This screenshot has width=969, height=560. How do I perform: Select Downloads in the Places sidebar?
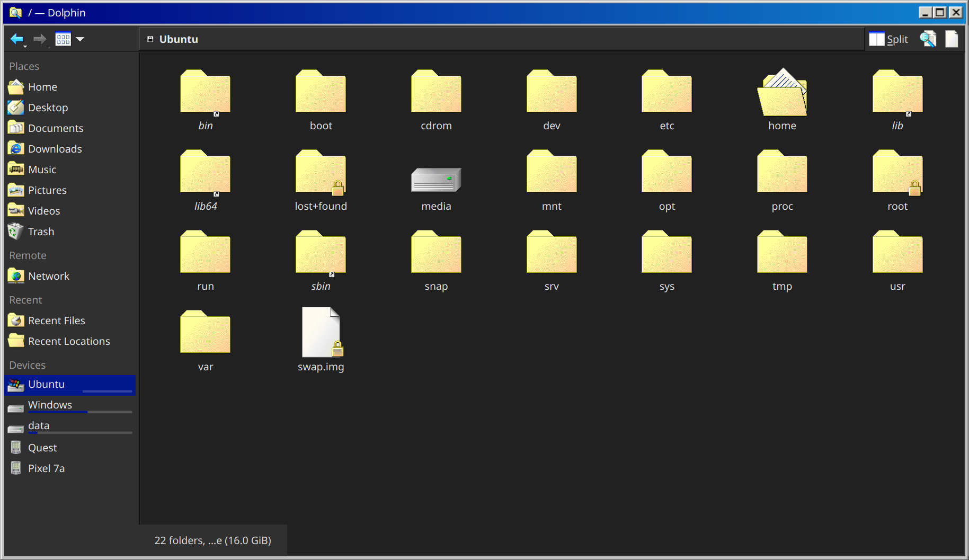(x=55, y=149)
